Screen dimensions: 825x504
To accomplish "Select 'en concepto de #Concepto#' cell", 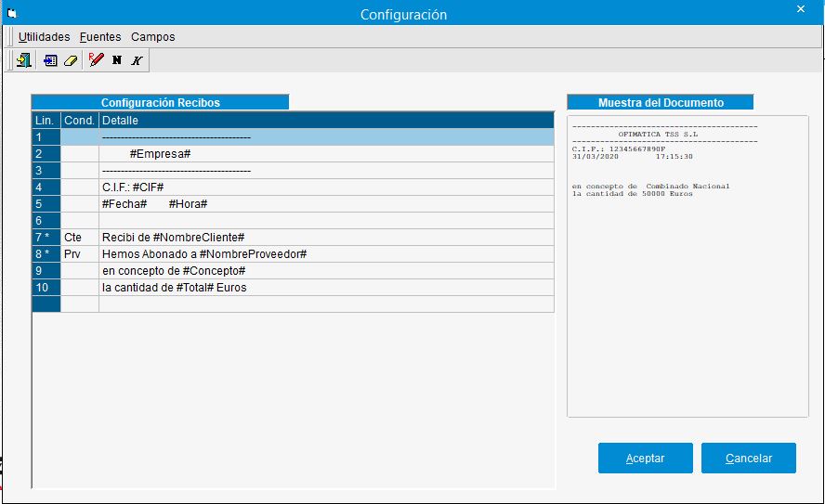I will tap(326, 271).
